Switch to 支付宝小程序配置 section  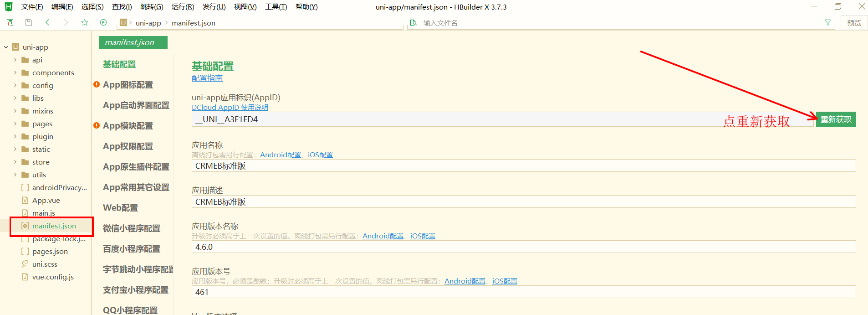click(136, 290)
